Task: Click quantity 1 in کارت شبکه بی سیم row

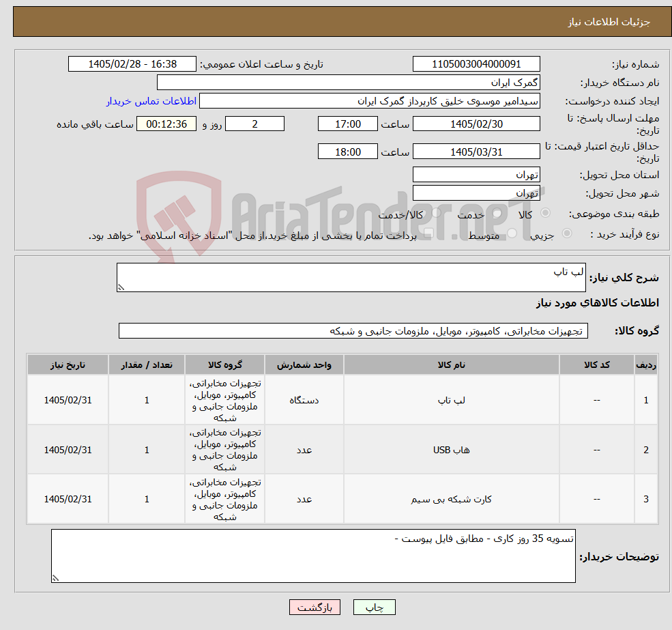Action: click(x=147, y=499)
